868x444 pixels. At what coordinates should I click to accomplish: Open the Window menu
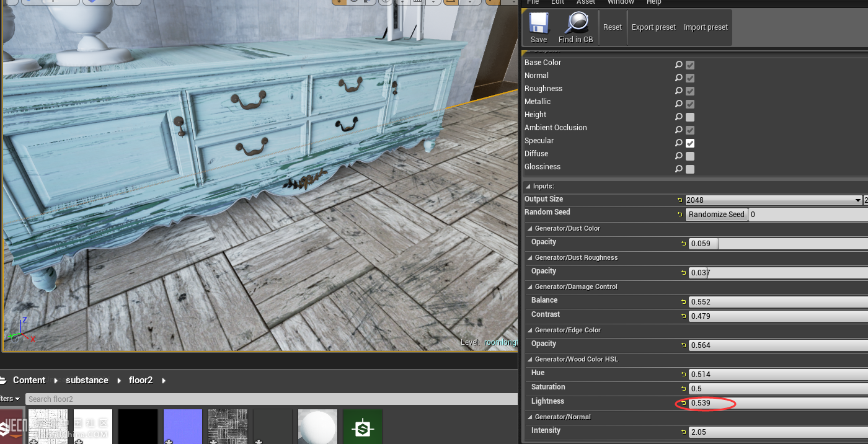point(621,2)
